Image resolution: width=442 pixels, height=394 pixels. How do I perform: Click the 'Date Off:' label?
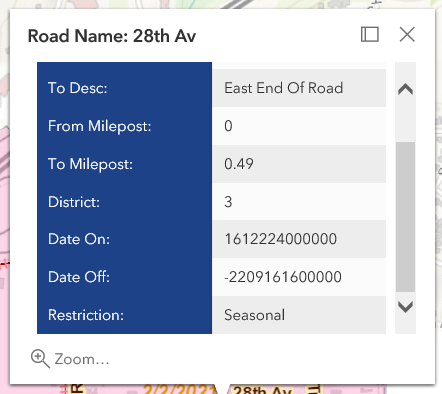(79, 277)
